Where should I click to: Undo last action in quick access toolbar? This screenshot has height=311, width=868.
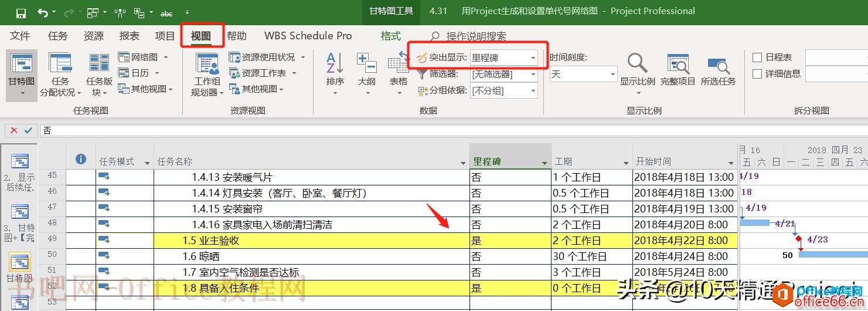pyautogui.click(x=43, y=12)
